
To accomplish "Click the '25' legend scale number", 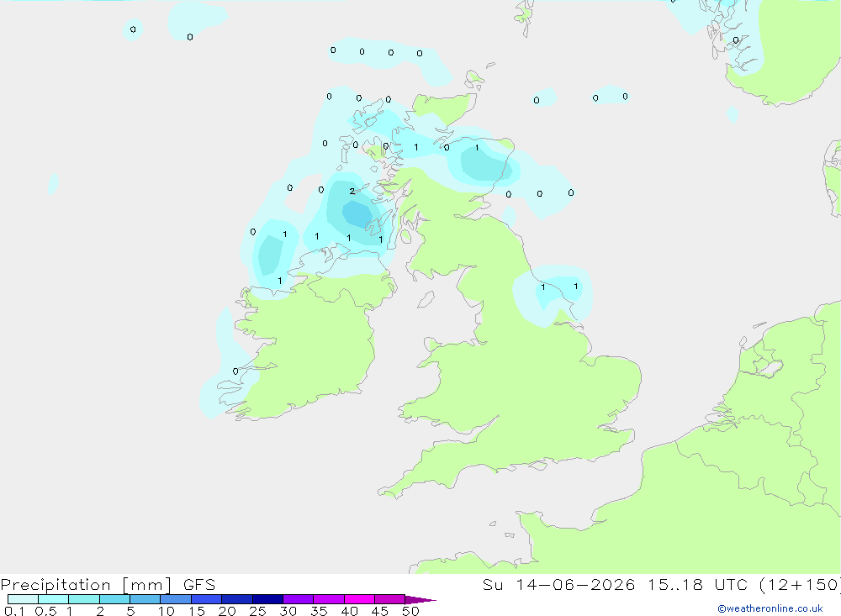I will click(x=257, y=611).
